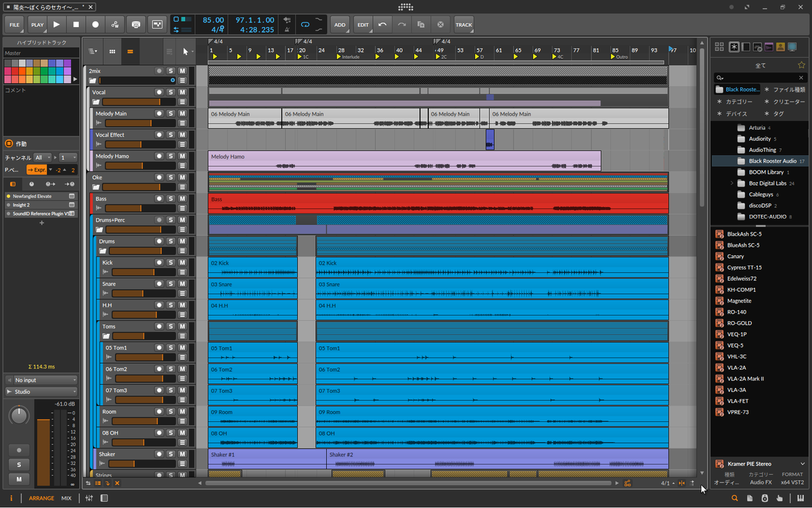Click the browser search field

tap(759, 78)
